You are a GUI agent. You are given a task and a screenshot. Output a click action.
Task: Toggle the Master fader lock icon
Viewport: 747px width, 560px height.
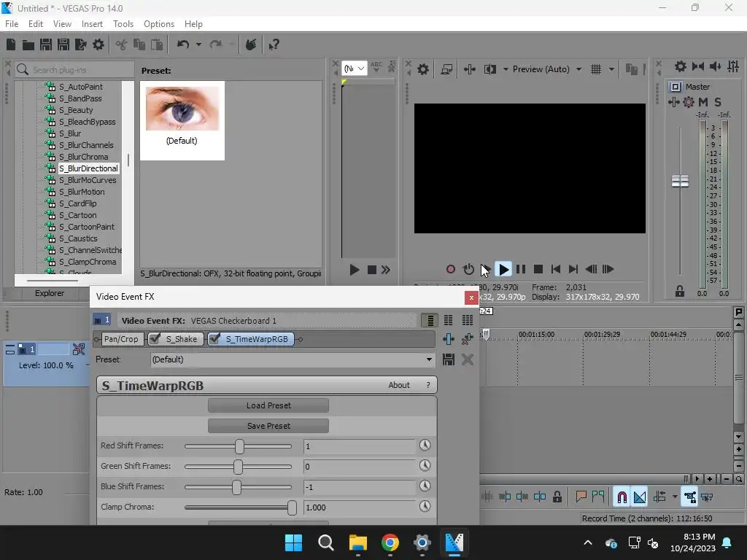point(680,291)
